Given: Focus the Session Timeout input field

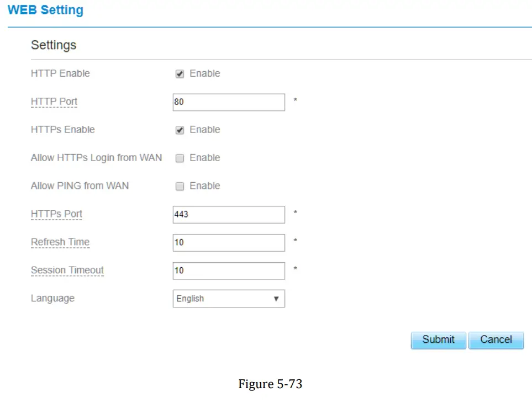Looking at the screenshot, I should [x=228, y=271].
